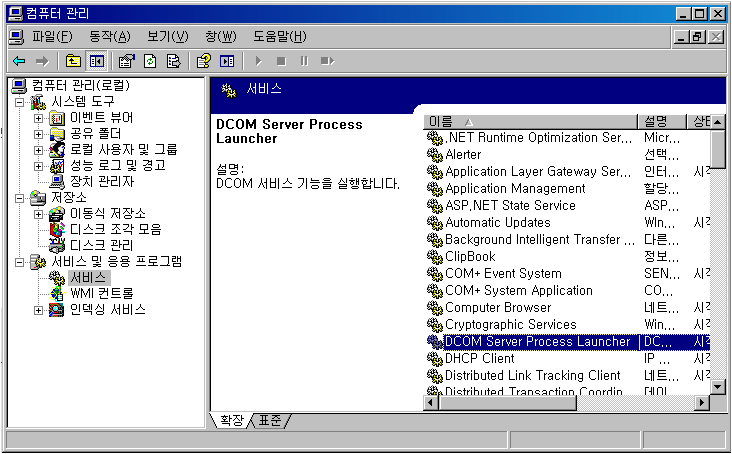
Task: Click the Refresh toolbar icon
Action: (x=150, y=61)
